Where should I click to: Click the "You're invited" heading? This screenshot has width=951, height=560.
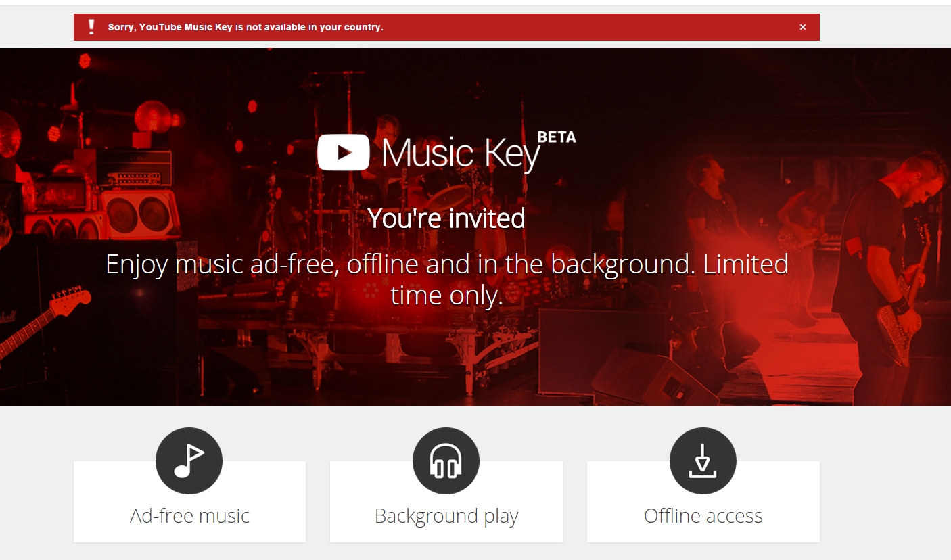pos(446,218)
